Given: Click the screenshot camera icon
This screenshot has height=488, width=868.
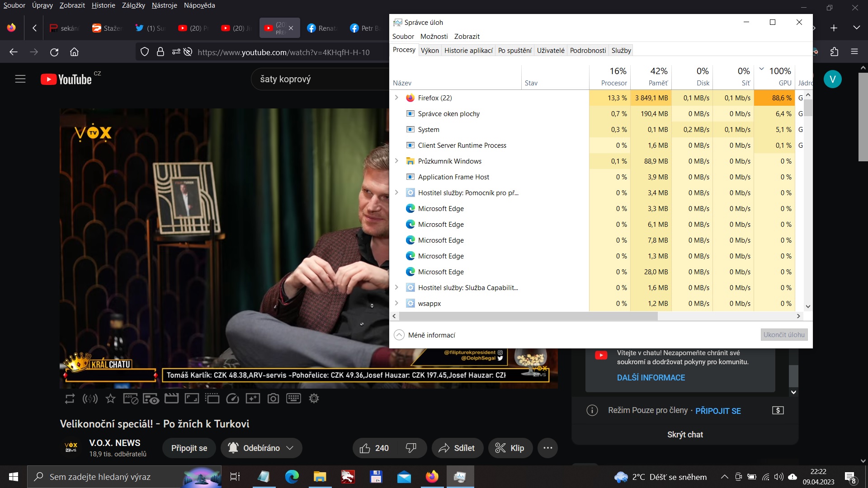Looking at the screenshot, I should click(x=273, y=399).
